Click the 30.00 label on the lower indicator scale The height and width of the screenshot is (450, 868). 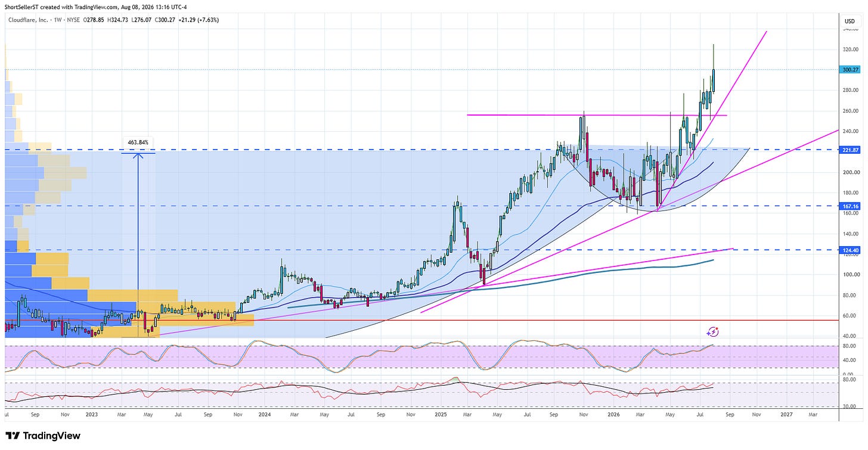[851, 406]
